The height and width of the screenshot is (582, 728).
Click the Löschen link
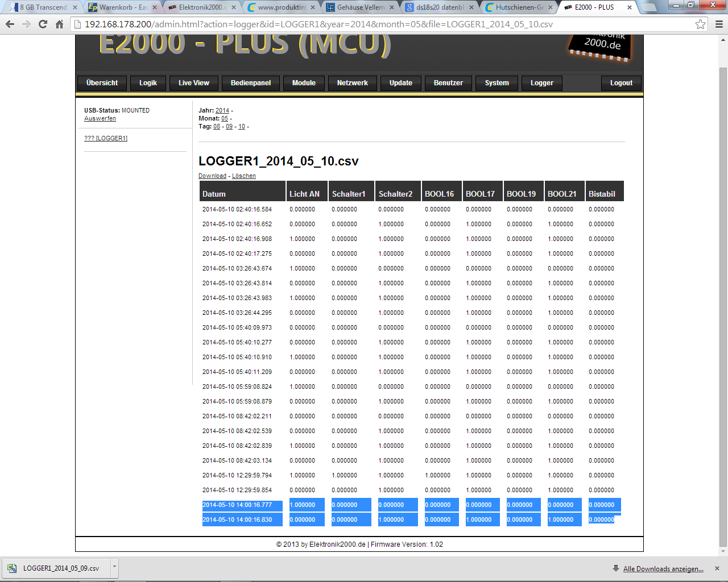(243, 176)
